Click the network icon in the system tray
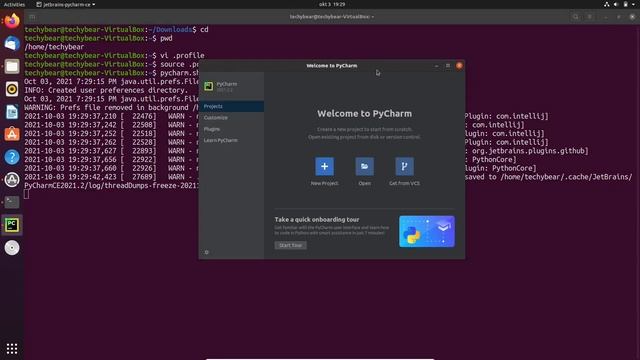This screenshot has height=360, width=640. point(607,4)
